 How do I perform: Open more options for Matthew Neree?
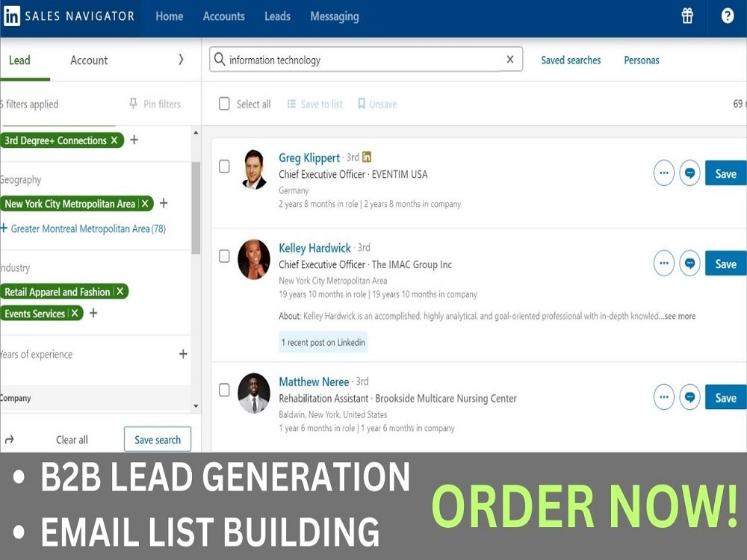663,396
